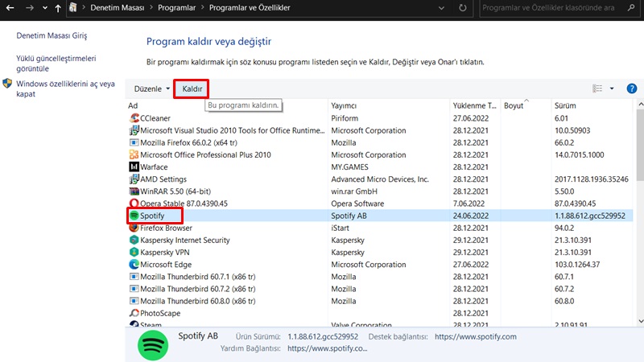Click the AMD Settings program icon

[x=134, y=179]
